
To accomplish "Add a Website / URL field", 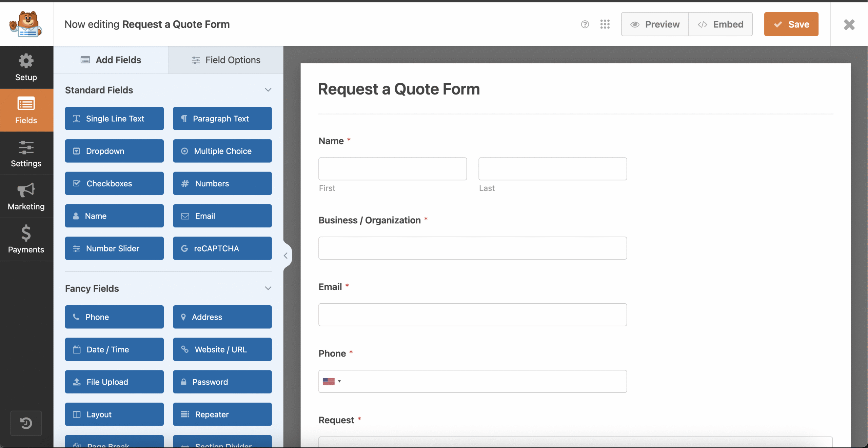I will (222, 350).
